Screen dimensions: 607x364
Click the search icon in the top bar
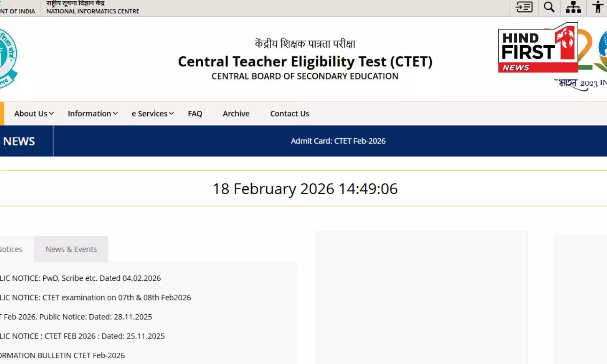pyautogui.click(x=549, y=7)
